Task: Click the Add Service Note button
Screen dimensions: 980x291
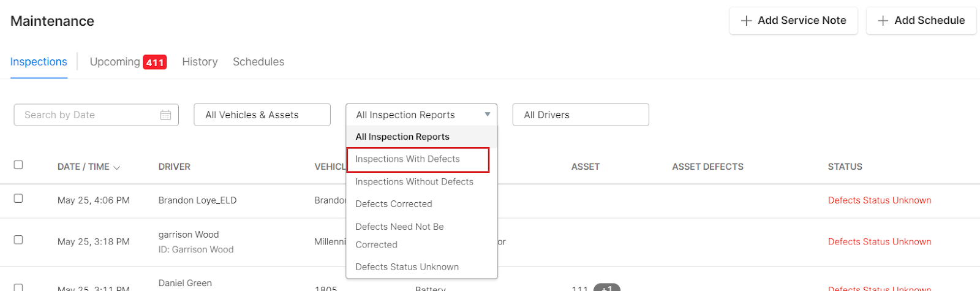Action: (x=793, y=21)
